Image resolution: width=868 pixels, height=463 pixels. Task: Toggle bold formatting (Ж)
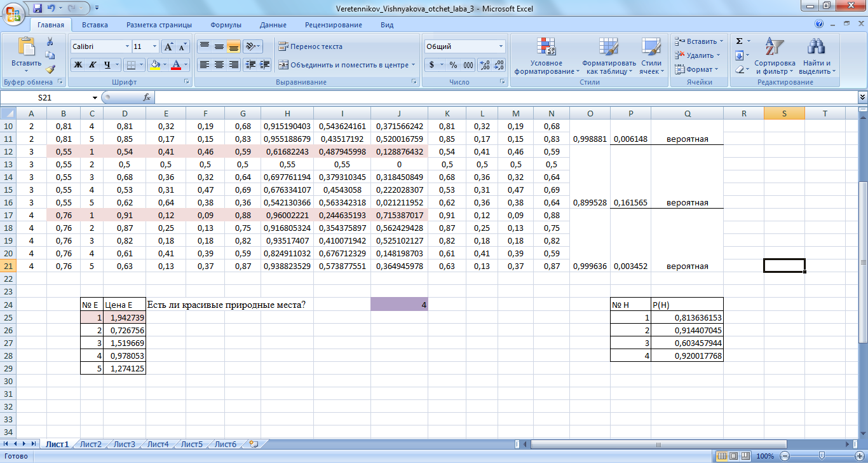tap(78, 65)
